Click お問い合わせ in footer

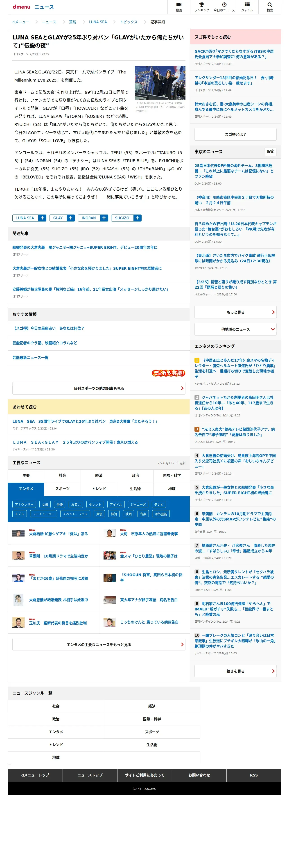[x=199, y=775]
